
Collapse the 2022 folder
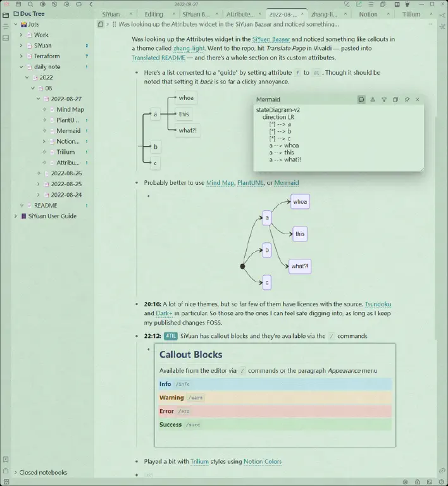tap(27, 77)
